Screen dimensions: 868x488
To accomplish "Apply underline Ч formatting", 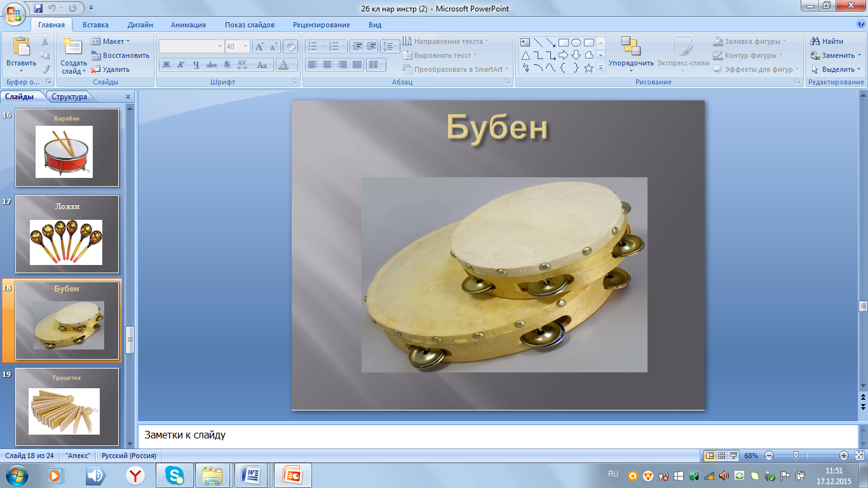I will 196,65.
